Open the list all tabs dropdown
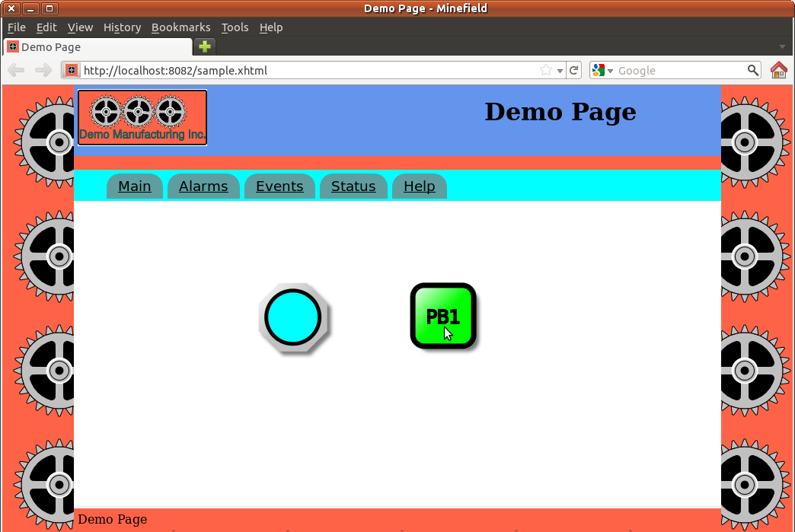The height and width of the screenshot is (532, 795). coord(782,47)
